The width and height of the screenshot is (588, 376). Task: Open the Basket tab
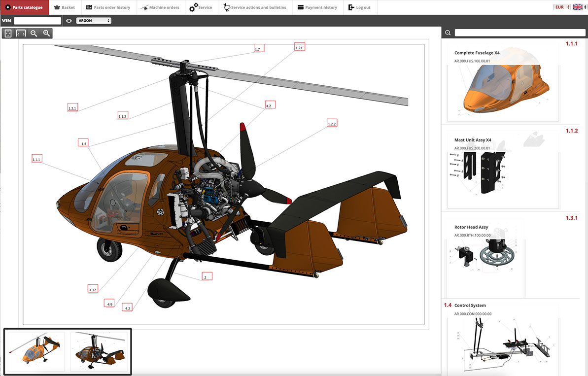coord(64,7)
